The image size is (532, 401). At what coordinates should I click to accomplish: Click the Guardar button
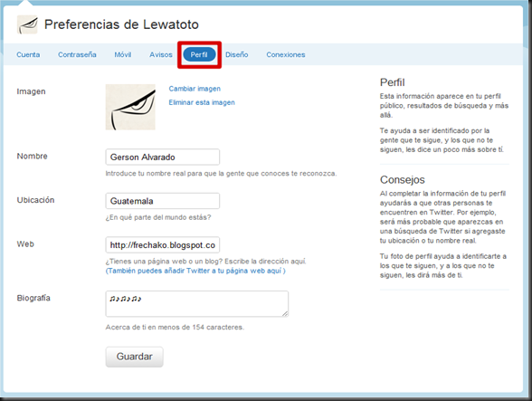pyautogui.click(x=134, y=357)
